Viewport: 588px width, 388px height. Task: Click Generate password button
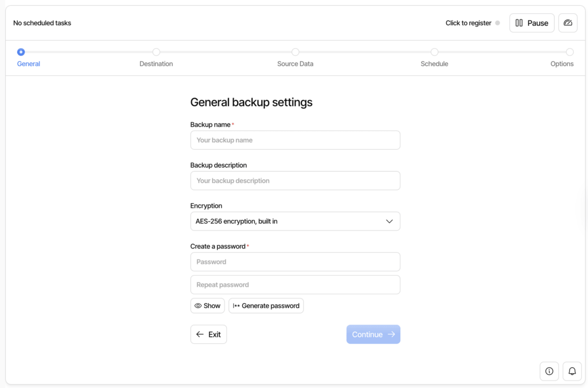266,305
